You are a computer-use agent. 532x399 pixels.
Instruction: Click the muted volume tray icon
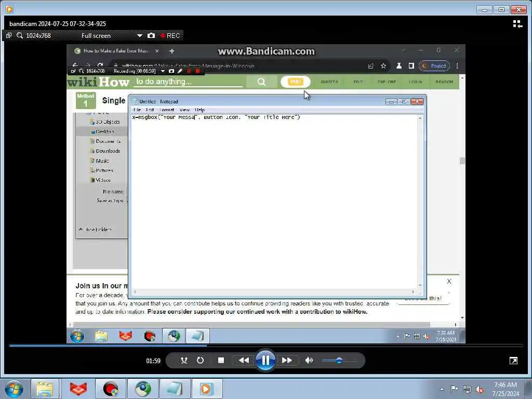(x=480, y=389)
